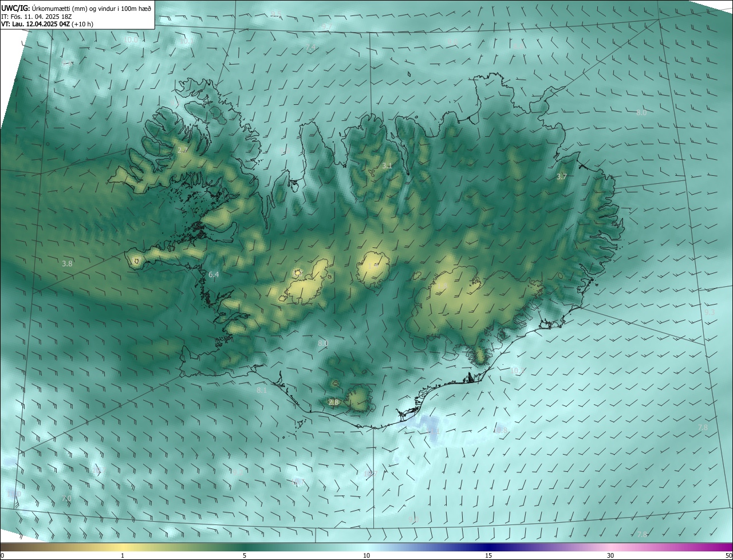Click the colorbar tick label 0
This screenshot has height=560, width=733.
point(2,555)
